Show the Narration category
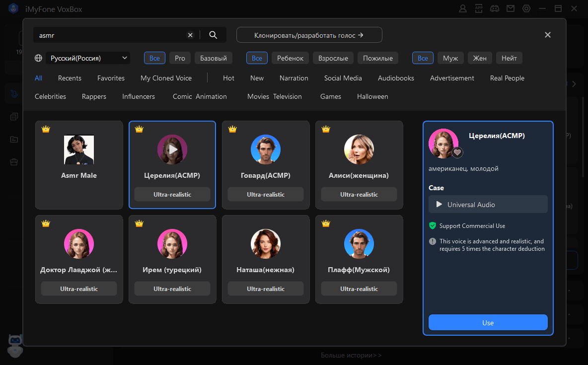This screenshot has height=365, width=588. (x=294, y=78)
